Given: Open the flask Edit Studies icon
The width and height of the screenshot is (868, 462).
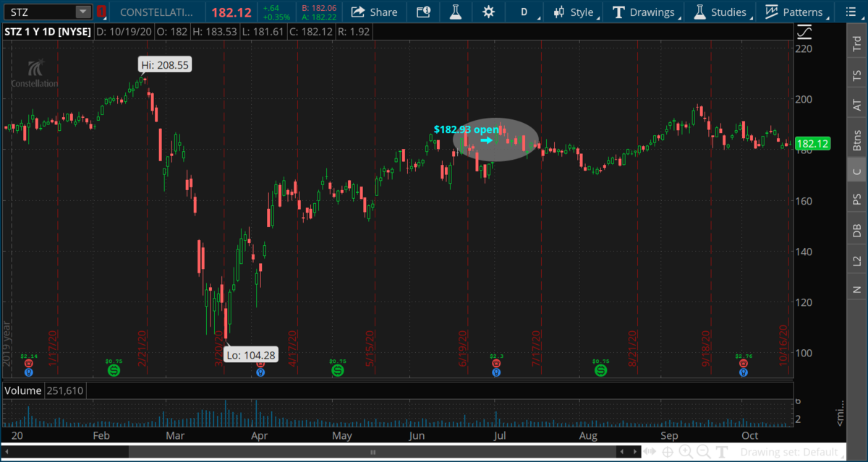Looking at the screenshot, I should point(455,12).
